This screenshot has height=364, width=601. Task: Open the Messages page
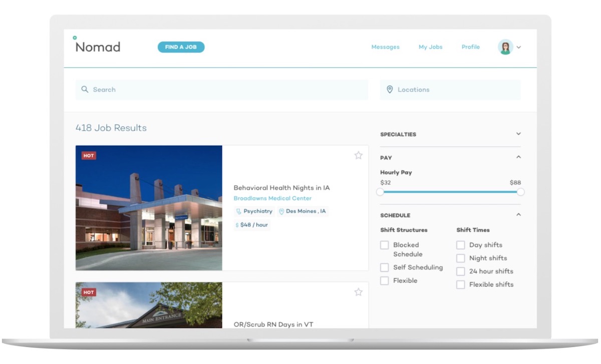pos(385,47)
